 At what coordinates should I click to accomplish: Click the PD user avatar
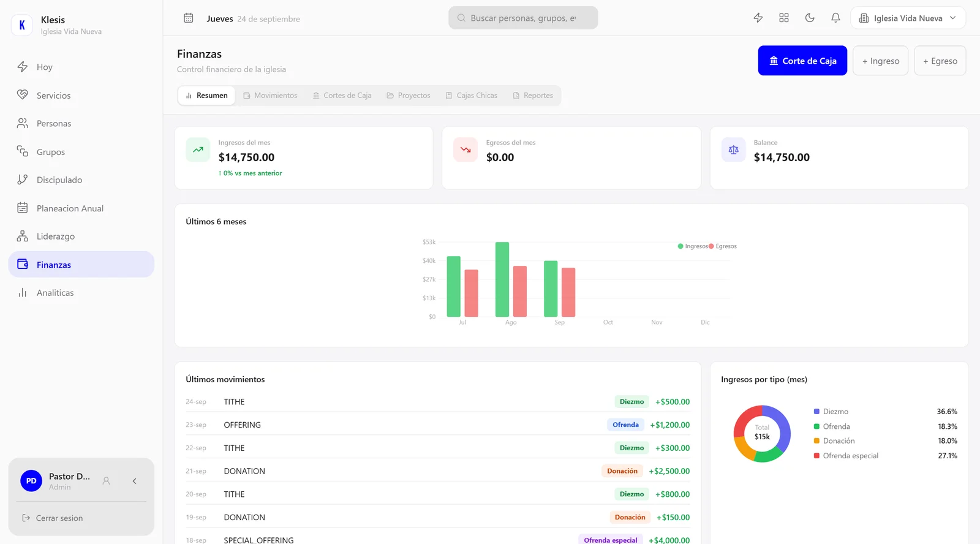tap(31, 481)
